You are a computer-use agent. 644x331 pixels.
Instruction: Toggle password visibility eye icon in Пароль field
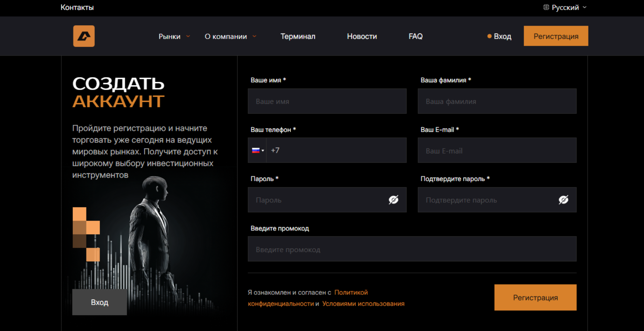coord(394,200)
